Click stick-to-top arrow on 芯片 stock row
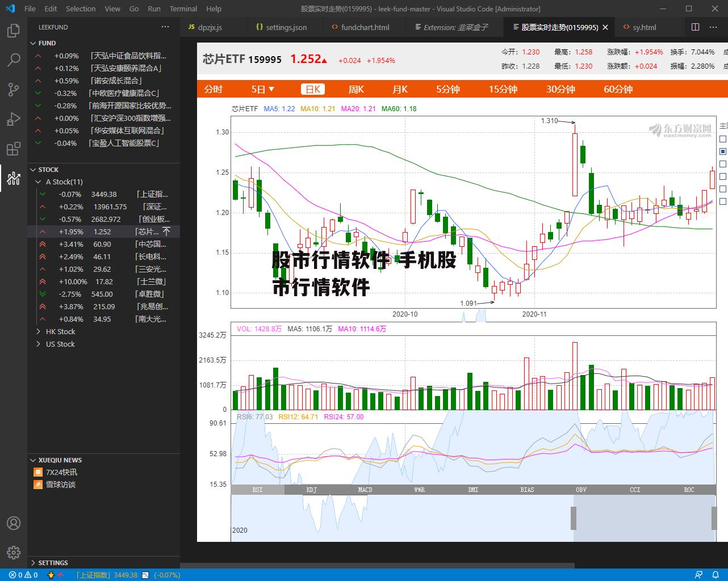 166,231
